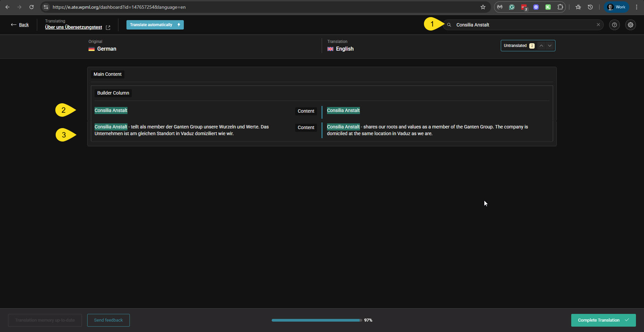Viewport: 644px width, 332px height.
Task: Open the Über uns Übersetzungstest page link
Action: 73,27
